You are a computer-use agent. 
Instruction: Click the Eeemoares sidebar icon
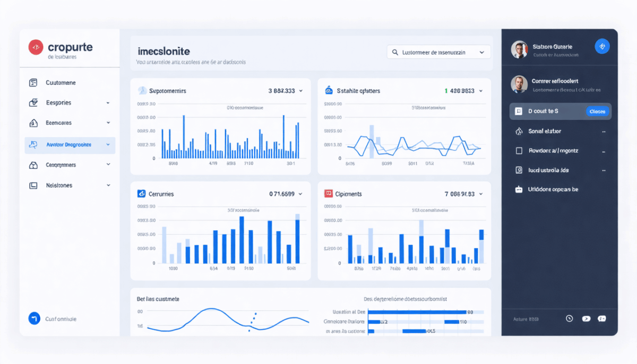pyautogui.click(x=33, y=123)
